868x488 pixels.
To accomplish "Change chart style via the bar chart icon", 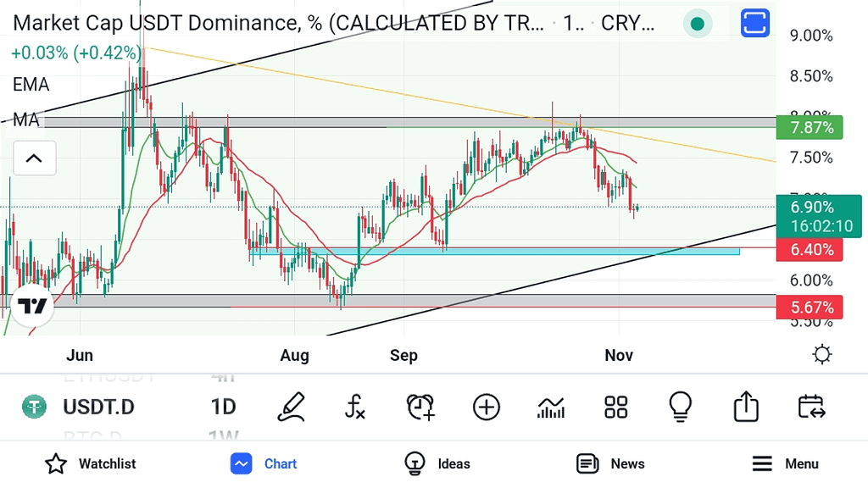I will [x=551, y=407].
